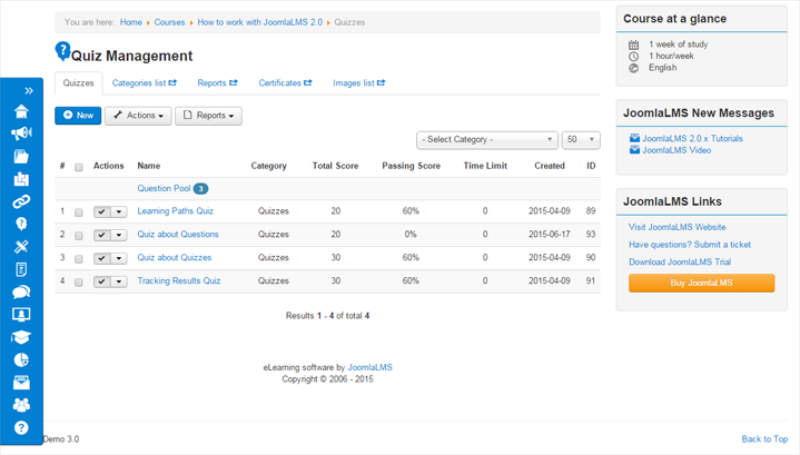Screen dimensions: 800x455
Task: Open How to work with JoomlaLMS 2.0 breadcrumb
Action: click(x=260, y=22)
